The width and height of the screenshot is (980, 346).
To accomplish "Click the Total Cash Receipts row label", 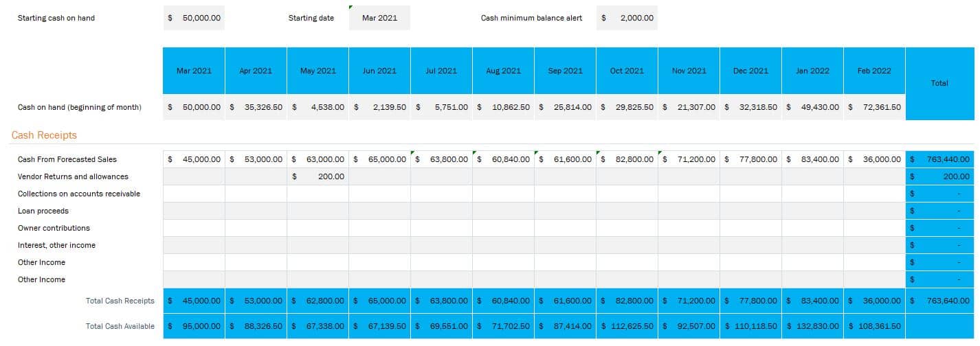I will point(120,301).
